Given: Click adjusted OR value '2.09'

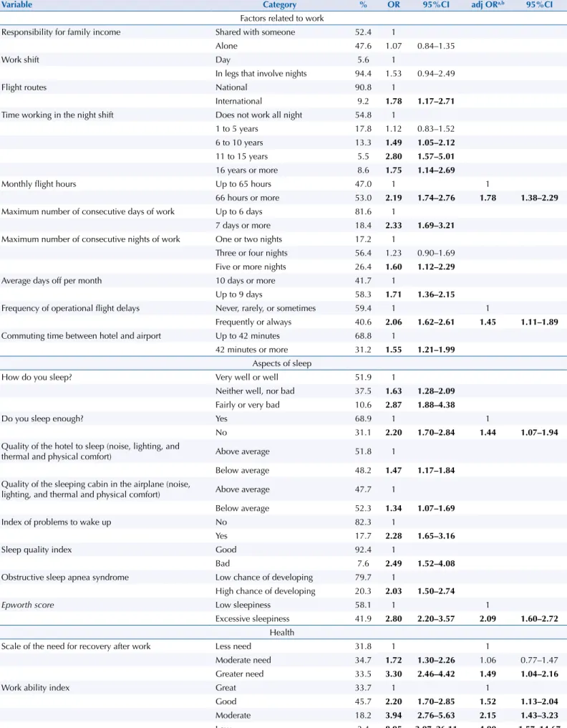Looking at the screenshot, I should 488,619.
